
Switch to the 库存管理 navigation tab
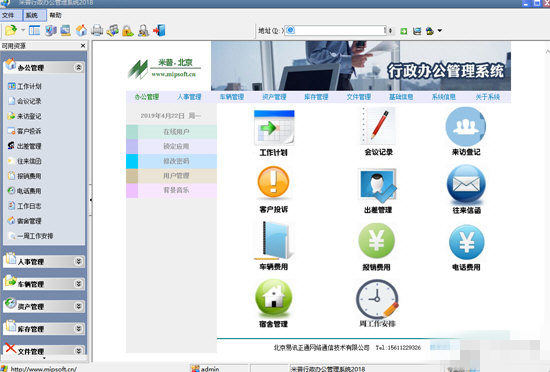pos(316,97)
